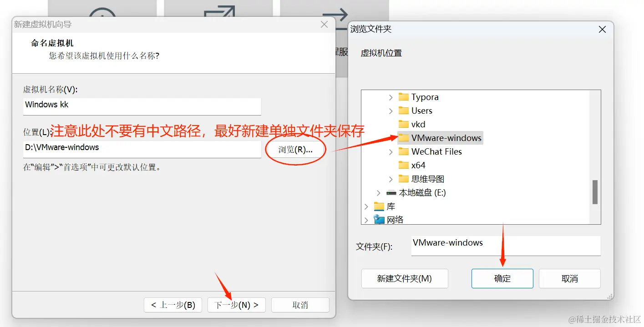The width and height of the screenshot is (644, 327).
Task: Expand the WeChat Files folder node
Action: [390, 151]
